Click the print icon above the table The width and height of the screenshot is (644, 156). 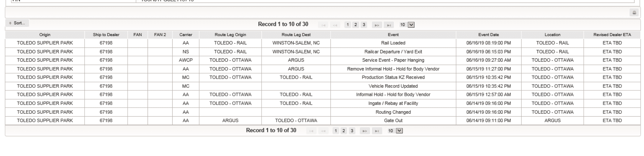coord(634,13)
